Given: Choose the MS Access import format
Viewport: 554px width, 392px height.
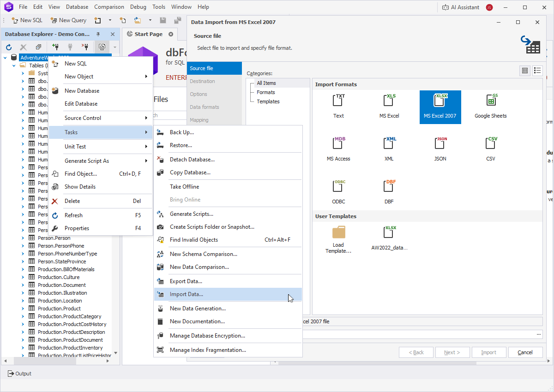Looking at the screenshot, I should (338, 149).
